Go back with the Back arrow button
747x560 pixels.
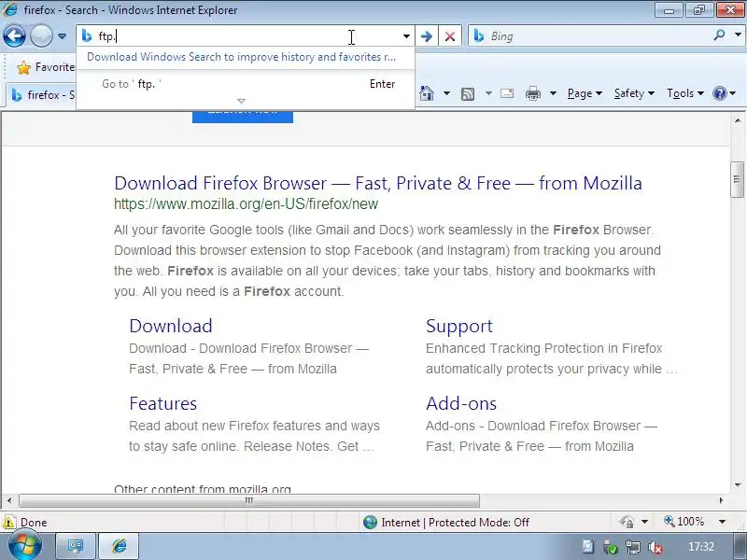click(x=14, y=35)
